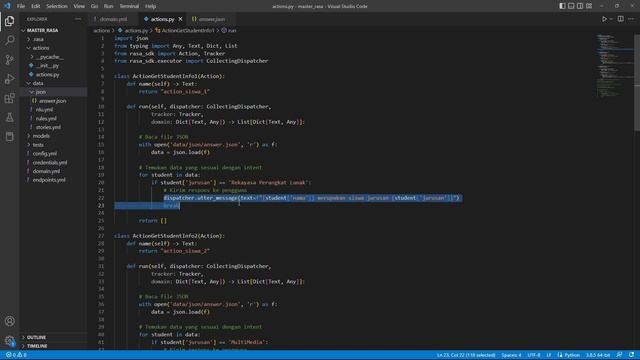The image size is (640, 360).
Task: Toggle the primary side bar layout icon
Action: 562,6
